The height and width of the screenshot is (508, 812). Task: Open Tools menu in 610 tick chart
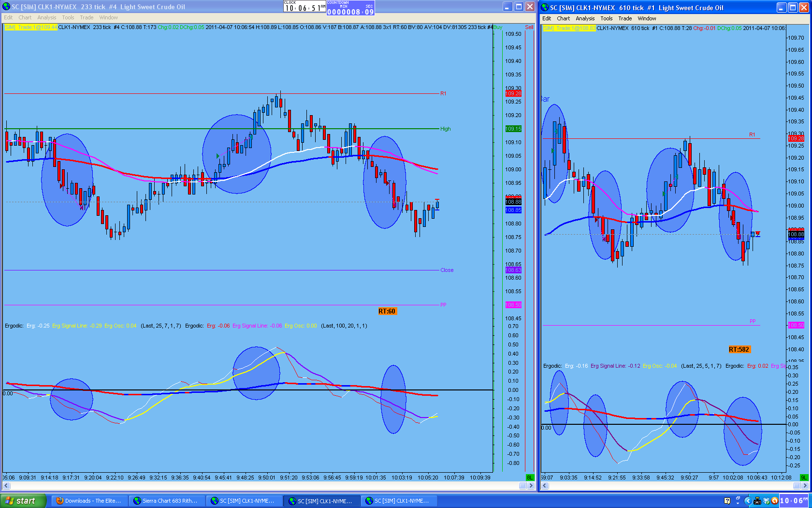[x=607, y=18]
